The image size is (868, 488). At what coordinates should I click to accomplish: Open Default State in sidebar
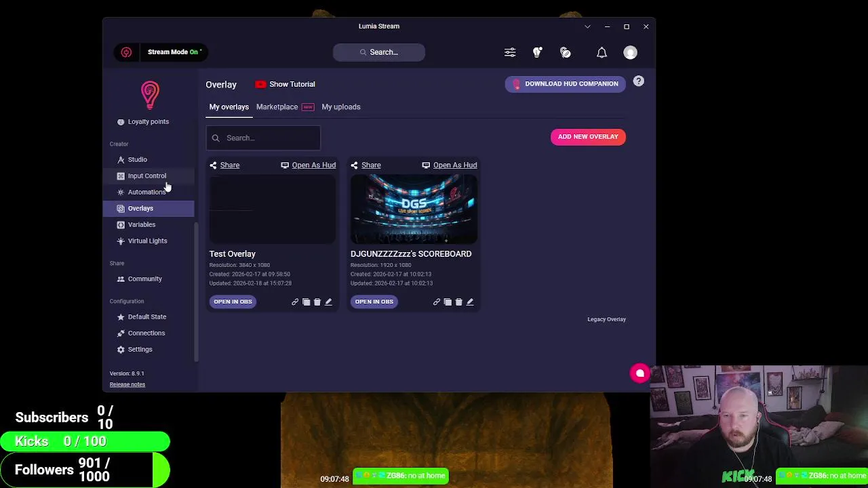click(149, 317)
